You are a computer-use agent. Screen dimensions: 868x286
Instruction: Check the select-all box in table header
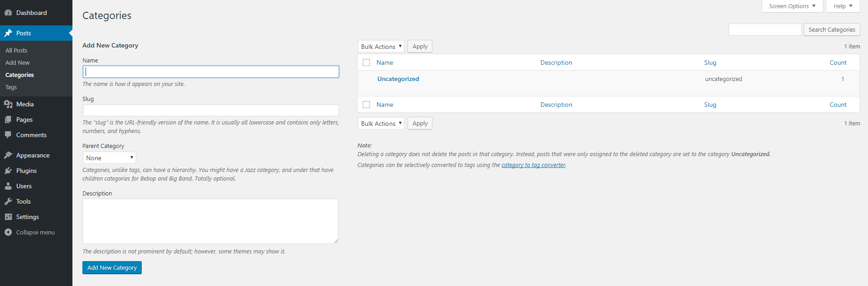click(x=366, y=62)
